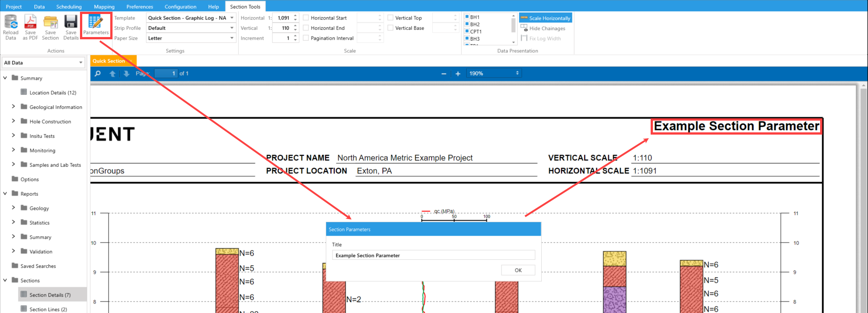Click the Saved Searches folder icon
This screenshot has width=868, height=313.
[15, 266]
